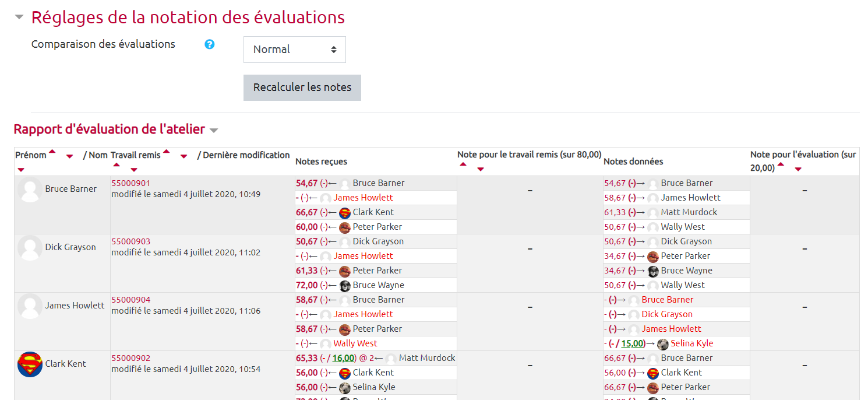Sort ascending by Note pour le travail remis
Image resolution: width=868 pixels, height=400 pixels.
463,165
